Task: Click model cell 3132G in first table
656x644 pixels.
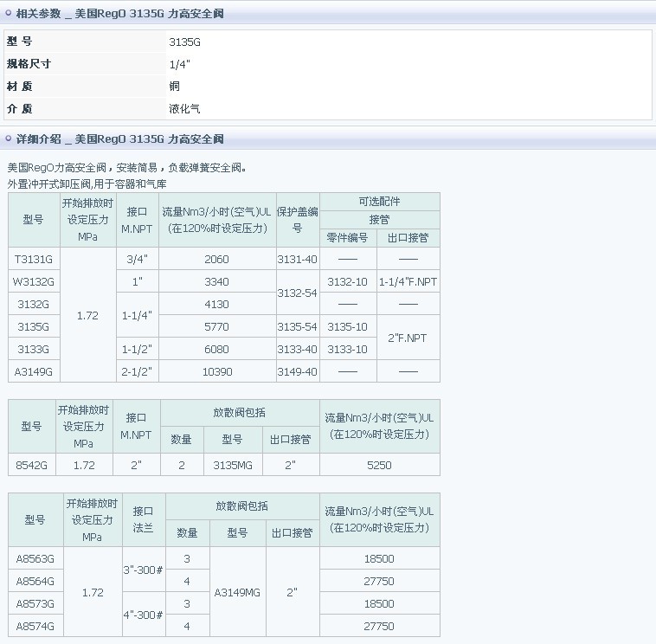Action: click(x=34, y=304)
